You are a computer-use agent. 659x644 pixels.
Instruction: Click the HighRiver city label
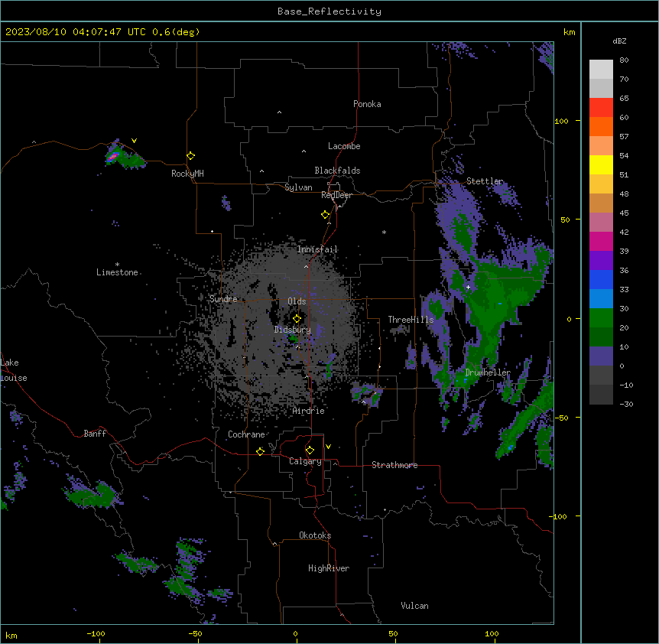[x=329, y=568]
